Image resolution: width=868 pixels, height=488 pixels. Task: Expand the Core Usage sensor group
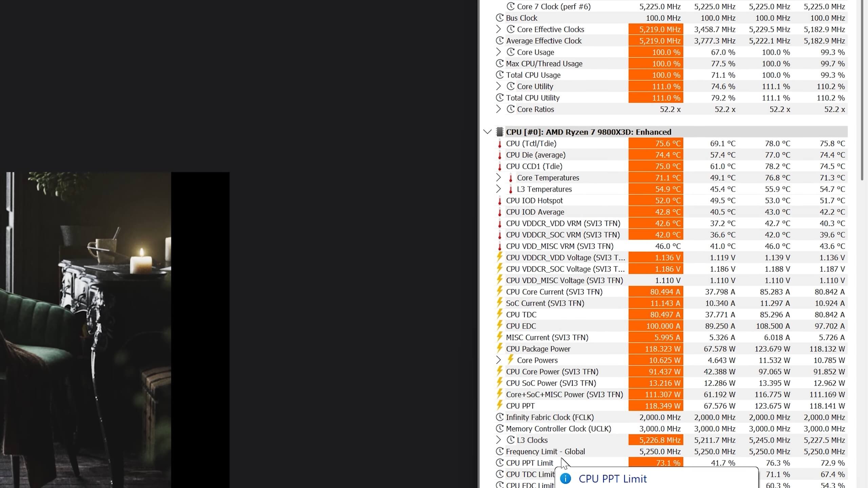(x=498, y=52)
